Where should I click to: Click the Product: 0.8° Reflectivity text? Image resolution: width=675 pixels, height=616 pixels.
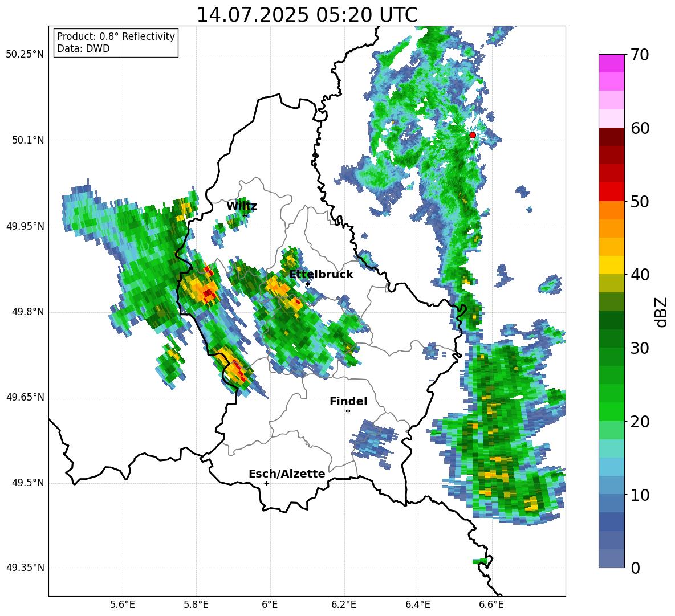[116, 36]
